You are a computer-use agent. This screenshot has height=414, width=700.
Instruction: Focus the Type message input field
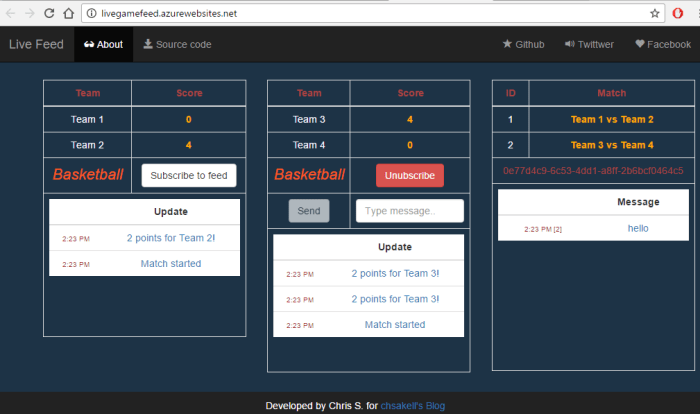410,211
